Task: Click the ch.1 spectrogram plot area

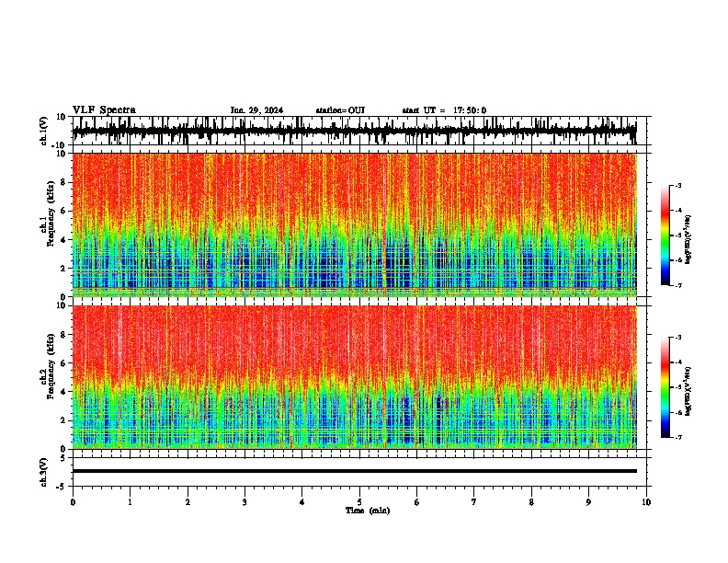Action: pos(355,224)
